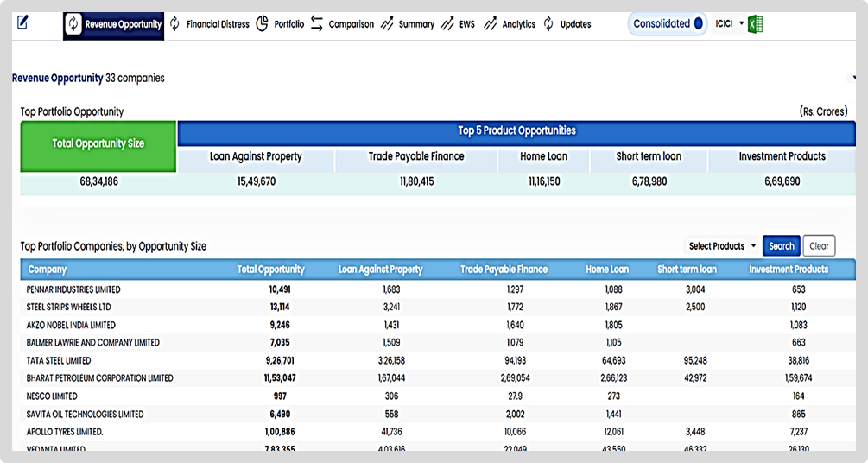Sort by Short term loan table column
Viewport: 868px width, 463px height.
(x=687, y=270)
